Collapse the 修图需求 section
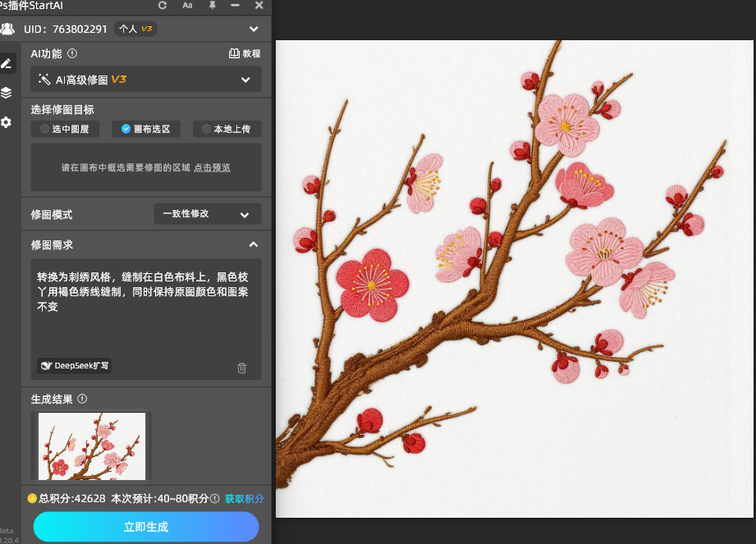This screenshot has height=544, width=756. click(254, 245)
